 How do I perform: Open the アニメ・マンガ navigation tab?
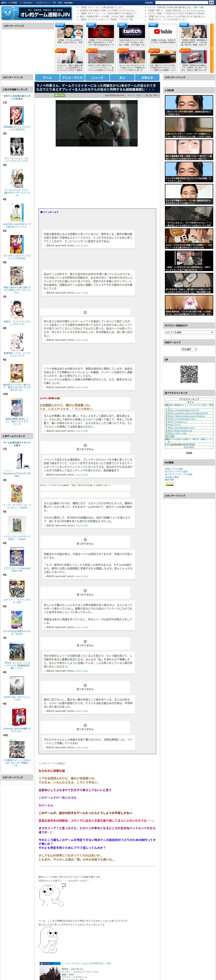(x=72, y=78)
